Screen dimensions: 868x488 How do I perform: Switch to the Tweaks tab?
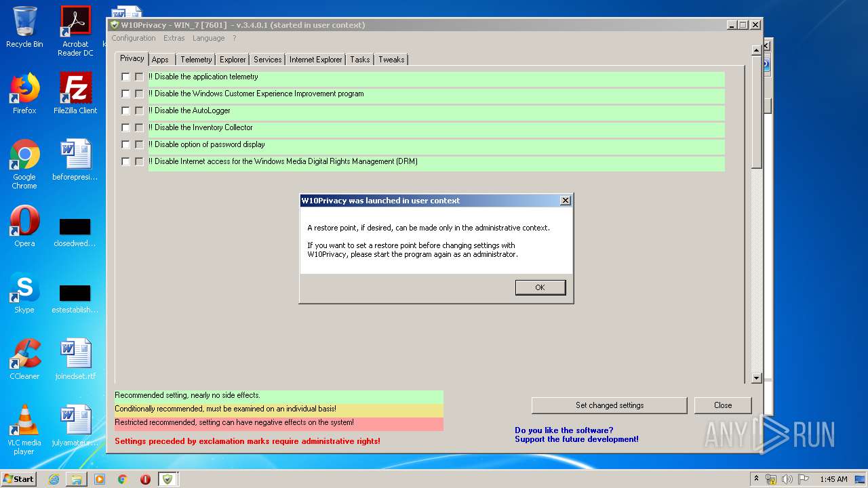pyautogui.click(x=391, y=60)
